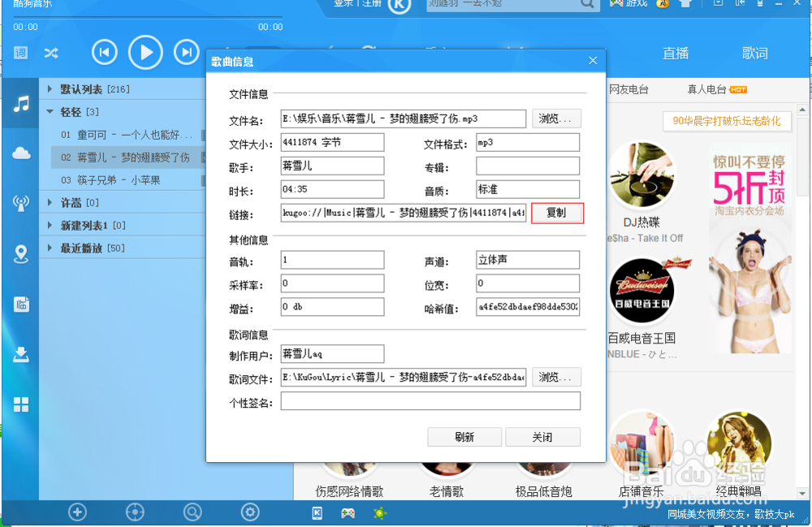Open the 百威电音王国 station thumbnail
Viewport: 812px width, 527px height.
click(641, 290)
